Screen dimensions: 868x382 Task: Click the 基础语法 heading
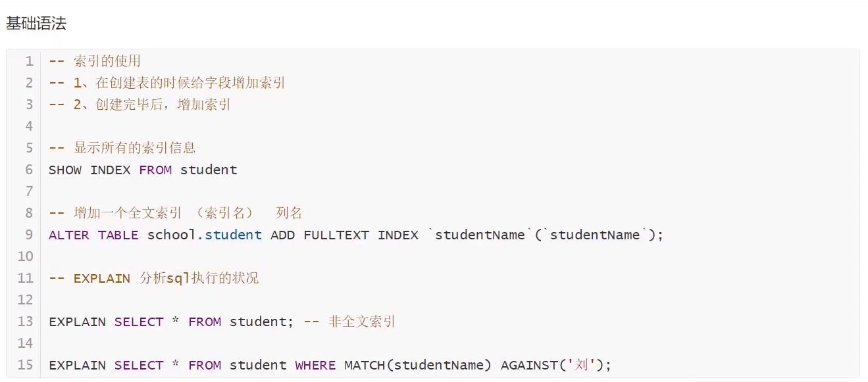click(x=36, y=24)
